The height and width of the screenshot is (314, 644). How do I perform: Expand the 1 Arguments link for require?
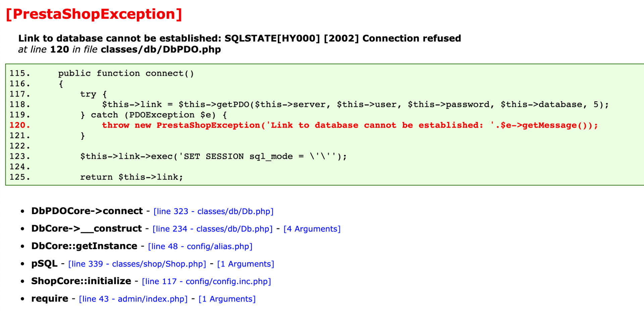pos(227,299)
